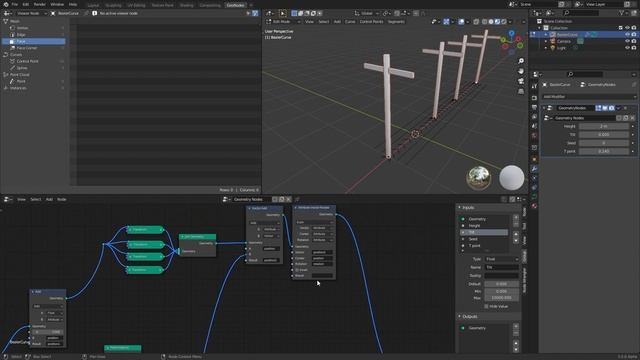Open the Help menu
The height and width of the screenshot is (360, 640).
[73, 4]
